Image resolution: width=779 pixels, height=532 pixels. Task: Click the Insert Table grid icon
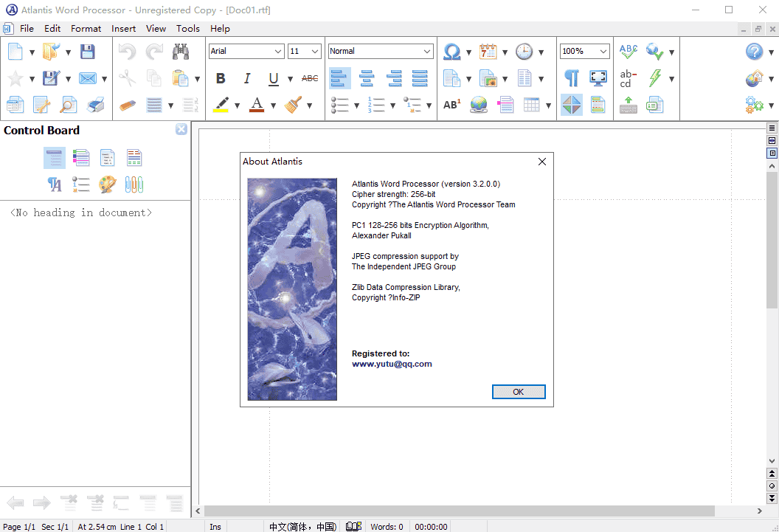click(x=532, y=105)
